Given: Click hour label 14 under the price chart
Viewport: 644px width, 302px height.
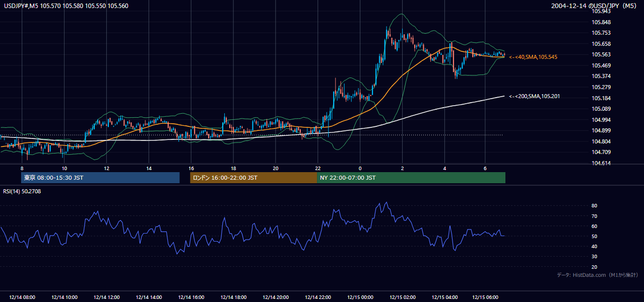Looking at the screenshot, I should coord(149,168).
